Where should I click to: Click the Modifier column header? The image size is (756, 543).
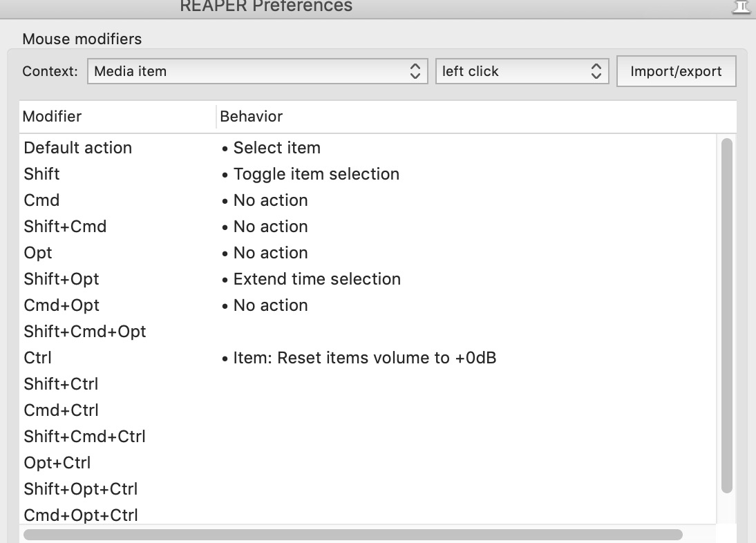coord(52,116)
